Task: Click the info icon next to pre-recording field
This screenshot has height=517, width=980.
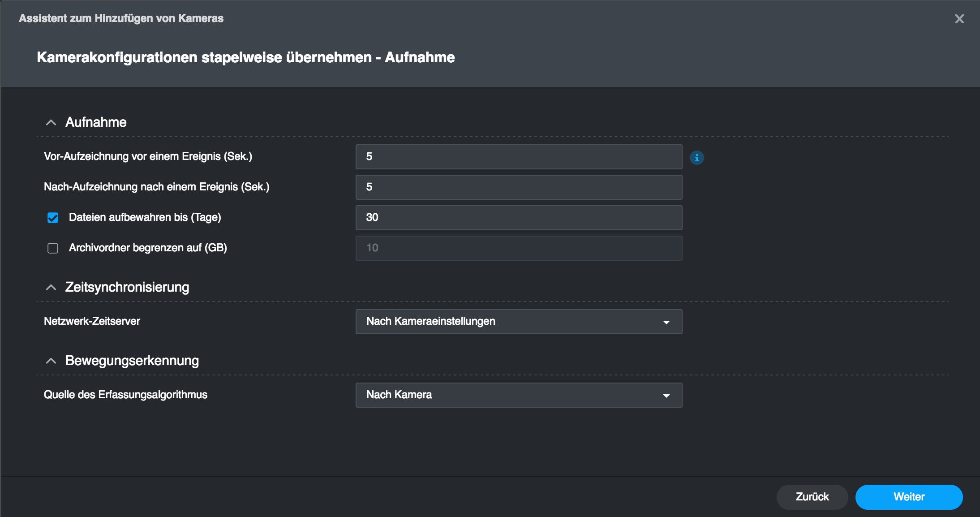Action: pos(696,158)
